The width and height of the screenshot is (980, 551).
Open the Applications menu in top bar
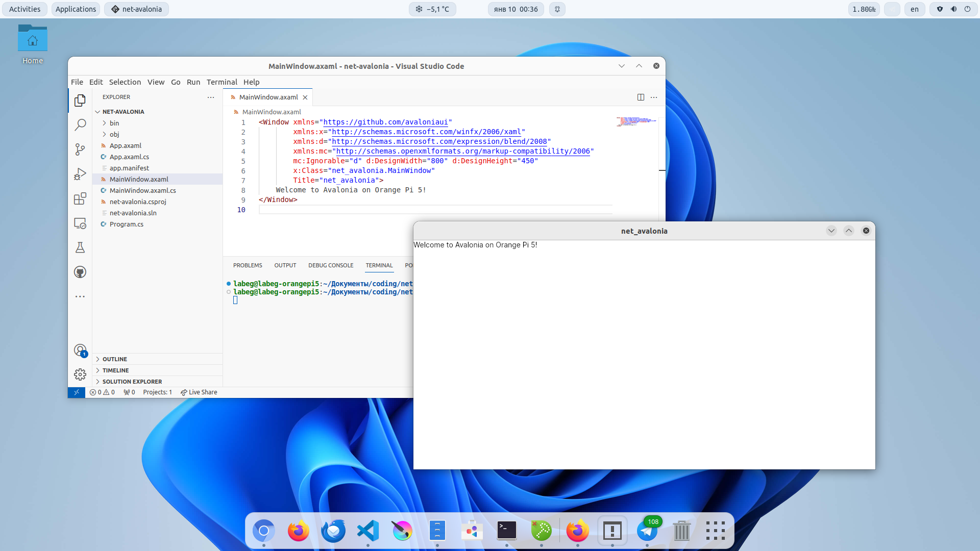pyautogui.click(x=76, y=9)
